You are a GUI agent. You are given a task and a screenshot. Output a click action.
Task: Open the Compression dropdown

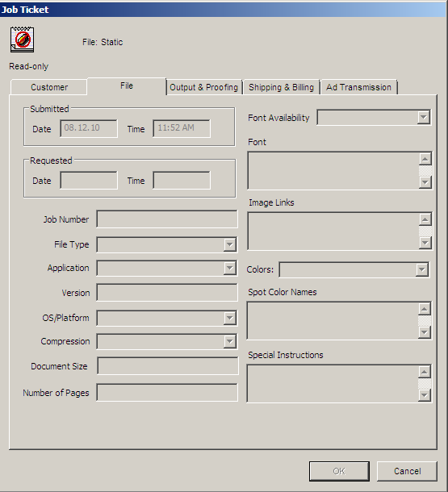(230, 341)
